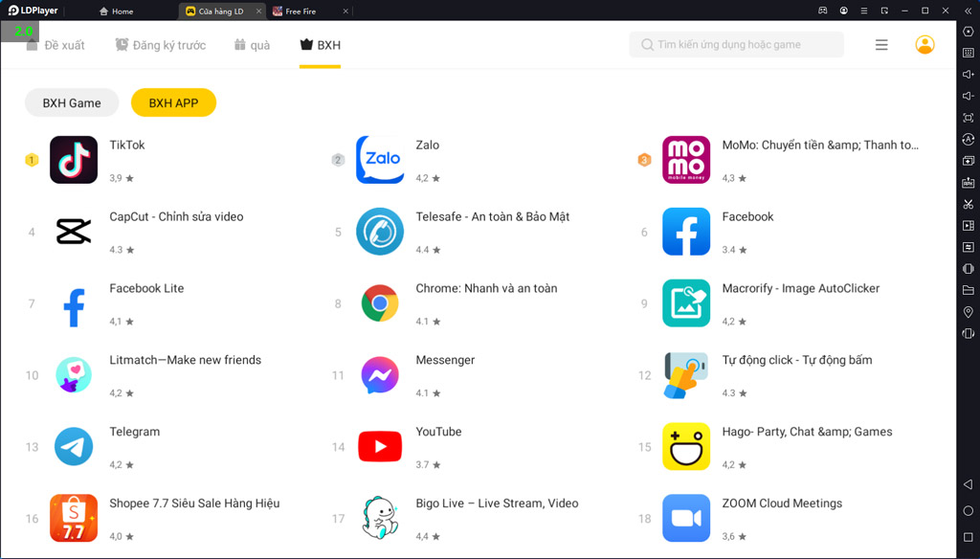Viewport: 980px width, 559px height.
Task: Select the BXH APP filter pill
Action: [173, 102]
